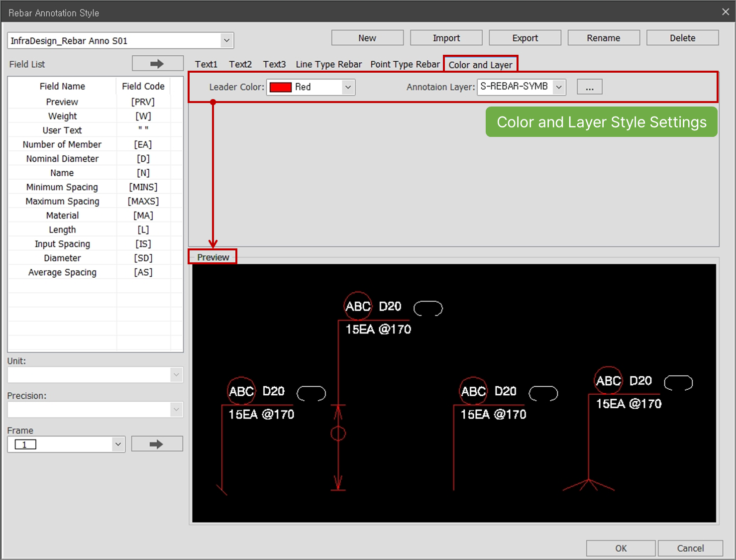736x560 pixels.
Task: Click the Field Code column header
Action: coord(143,86)
